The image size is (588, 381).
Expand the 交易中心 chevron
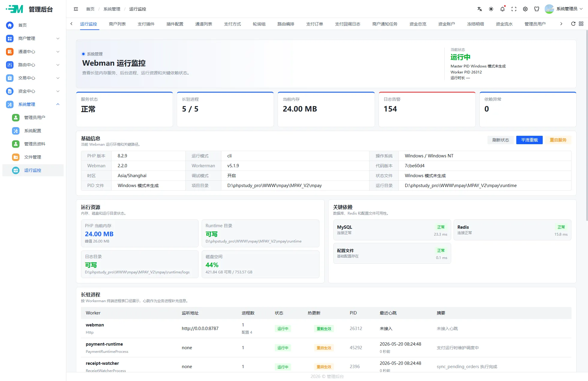(x=58, y=78)
